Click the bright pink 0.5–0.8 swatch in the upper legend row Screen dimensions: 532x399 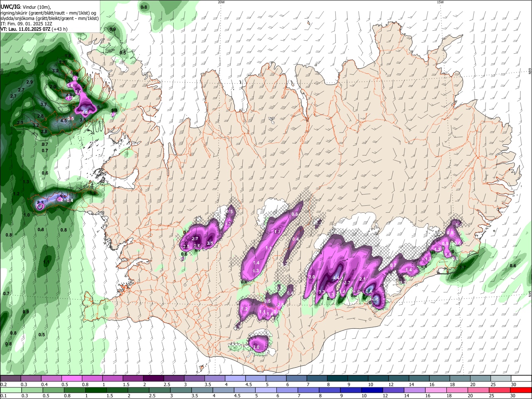pyautogui.click(x=71, y=379)
